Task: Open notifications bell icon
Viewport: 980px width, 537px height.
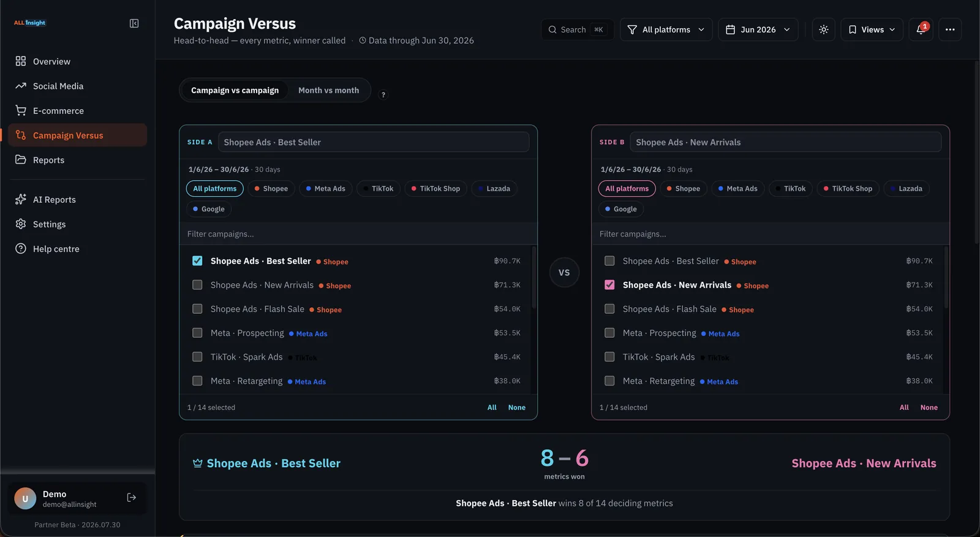Action: (x=921, y=29)
